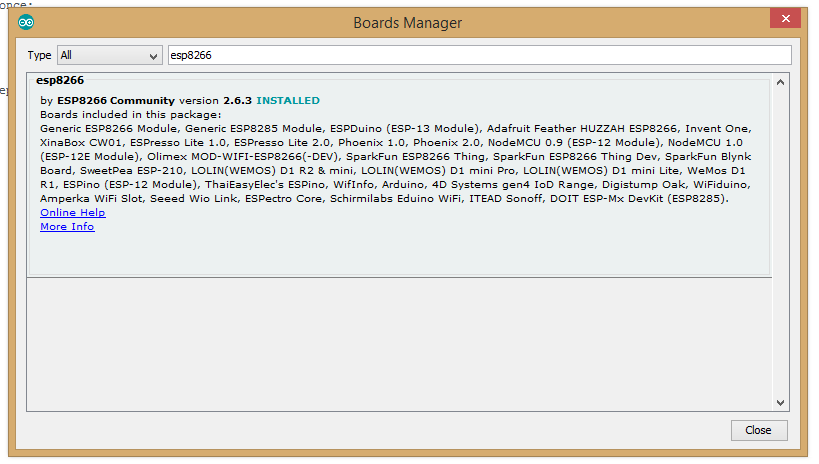The image size is (819, 464).
Task: Click the esp8266 search input field
Action: click(479, 55)
